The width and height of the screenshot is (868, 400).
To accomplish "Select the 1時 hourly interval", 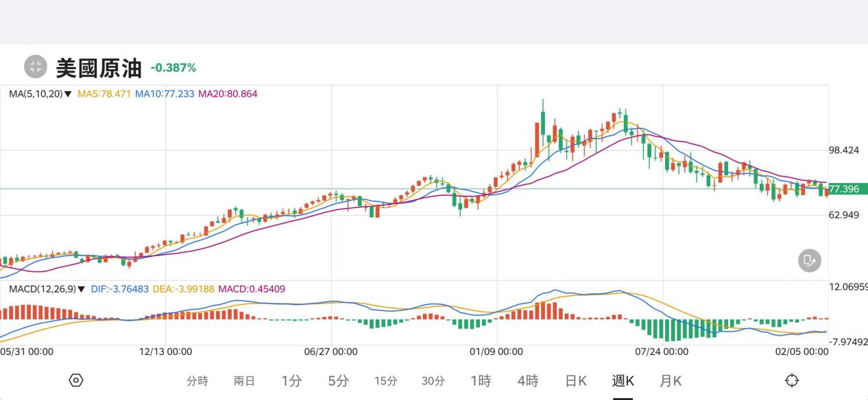I will 480,381.
